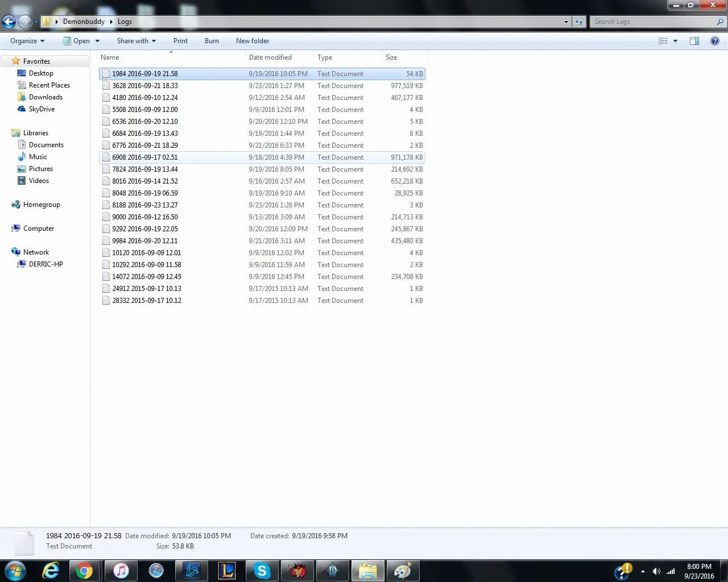The image size is (728, 582).
Task: Click the Back navigation arrow button
Action: [x=9, y=22]
